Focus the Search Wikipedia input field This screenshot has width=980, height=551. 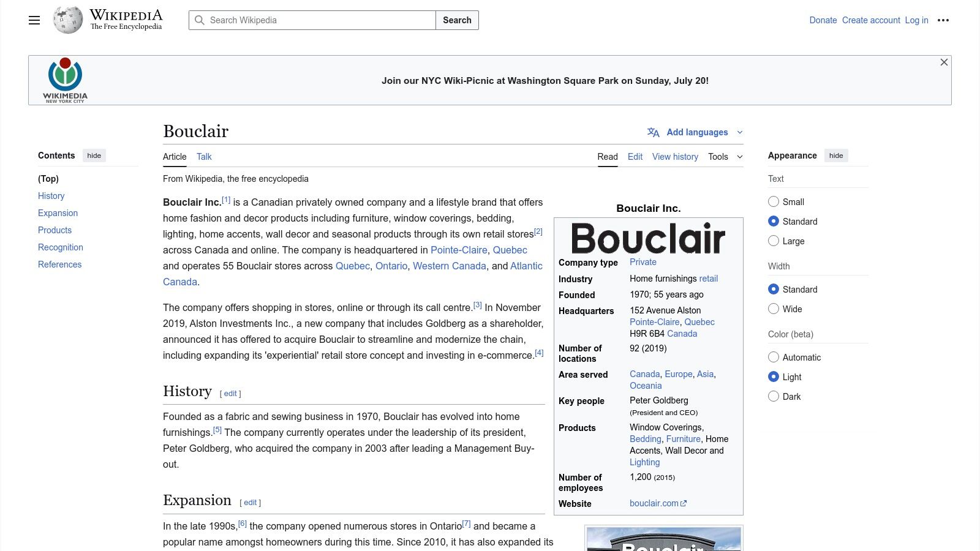click(x=312, y=20)
